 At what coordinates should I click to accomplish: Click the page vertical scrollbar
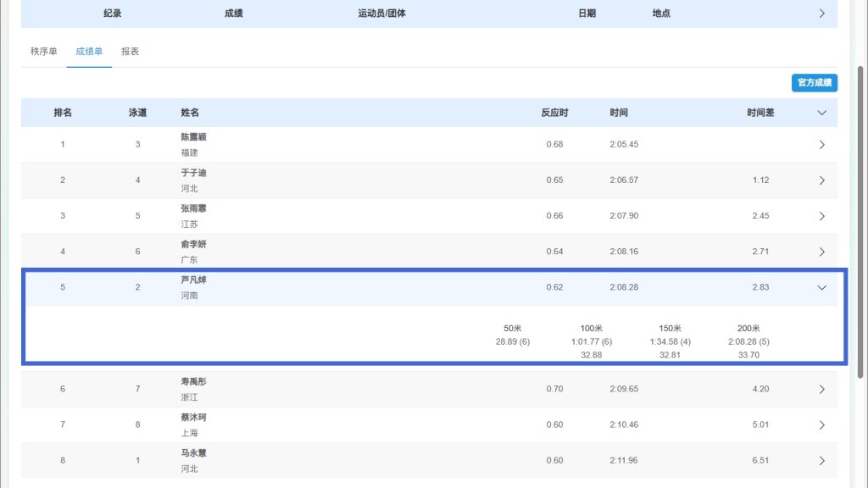(861, 220)
